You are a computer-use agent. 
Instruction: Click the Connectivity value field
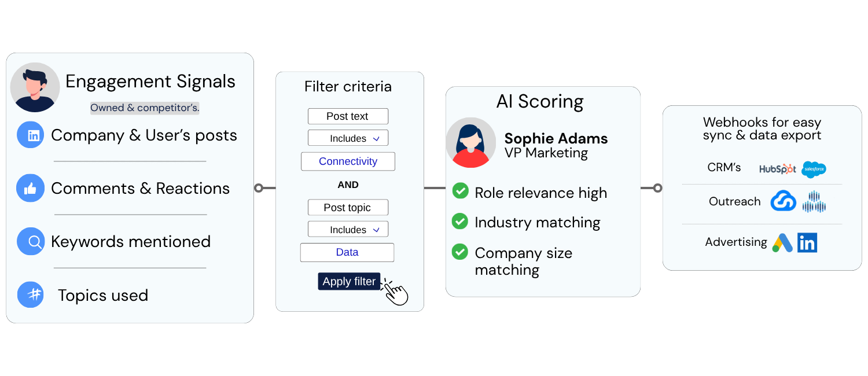tap(348, 161)
